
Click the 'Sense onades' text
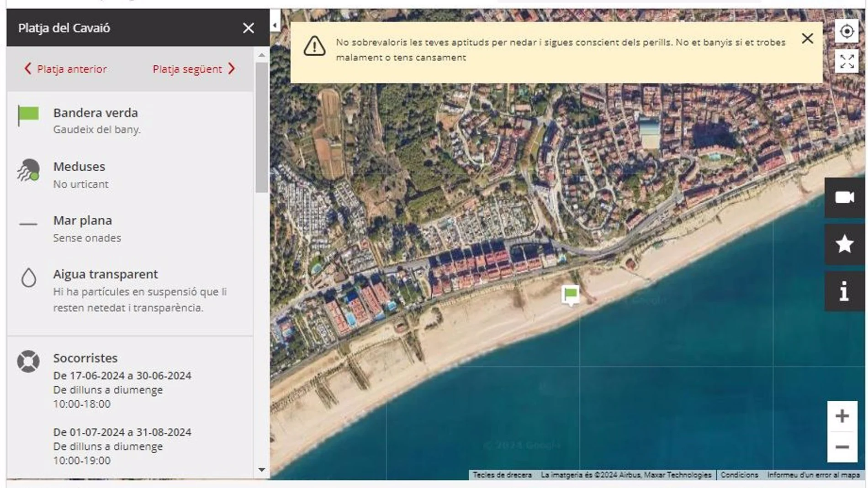pyautogui.click(x=87, y=238)
